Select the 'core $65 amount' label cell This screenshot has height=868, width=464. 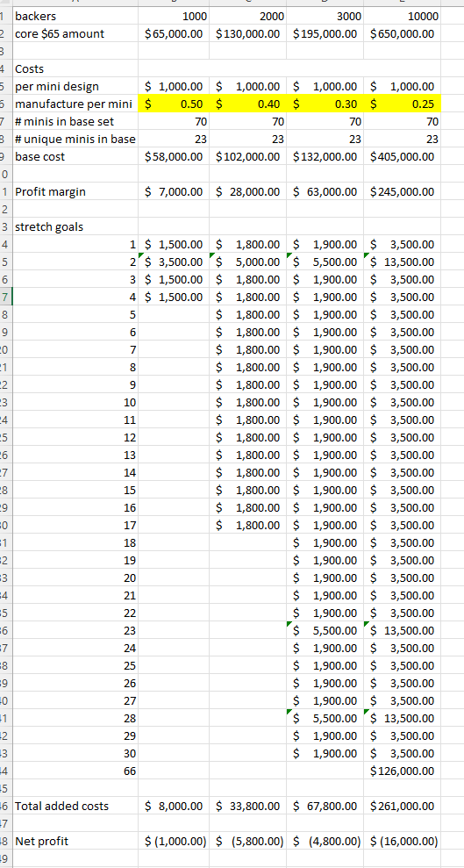(75, 33)
